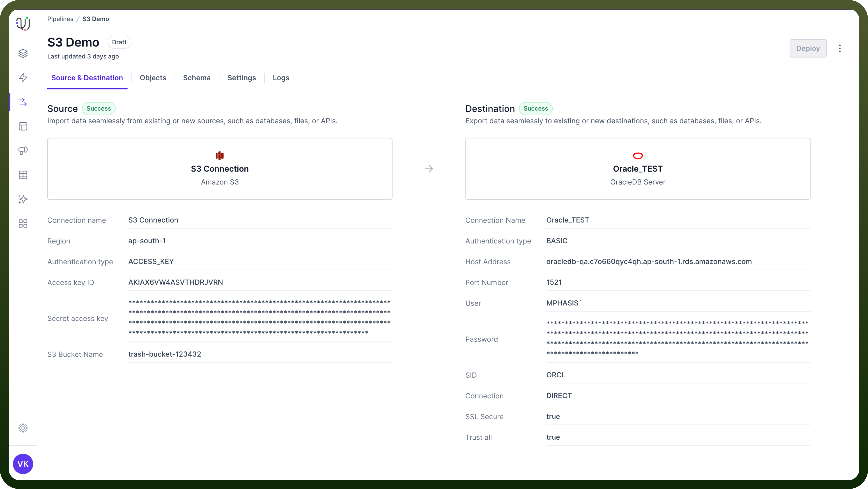Click the ACCESS_KEY authentication value

coord(151,262)
